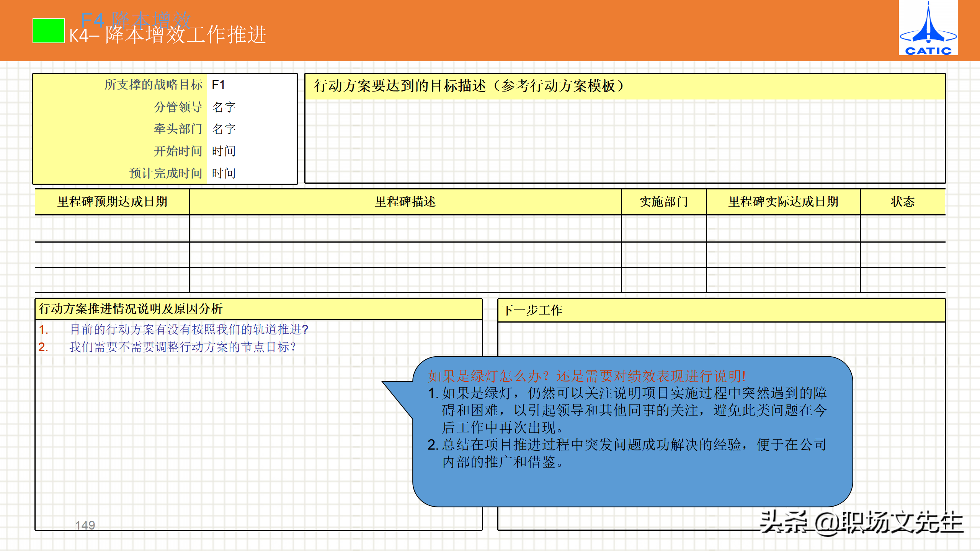Click the 牵头部门 name value
The height and width of the screenshot is (551, 980).
pyautogui.click(x=224, y=129)
